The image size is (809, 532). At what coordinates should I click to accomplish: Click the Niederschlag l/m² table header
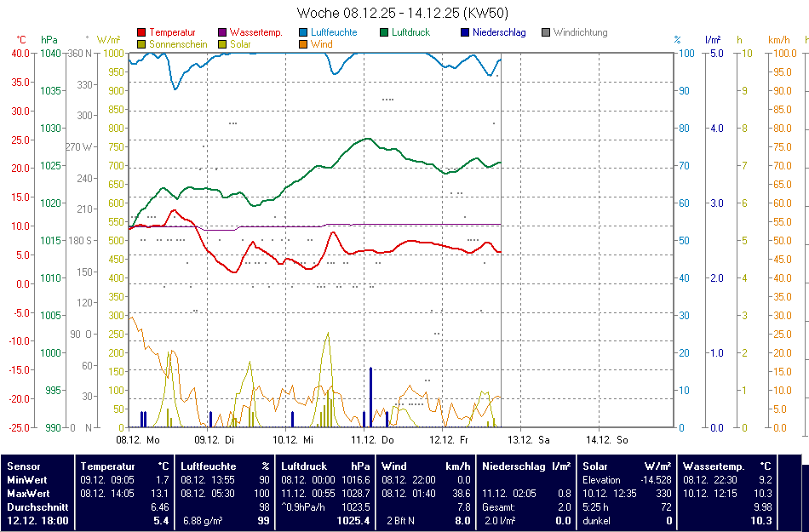click(x=526, y=466)
